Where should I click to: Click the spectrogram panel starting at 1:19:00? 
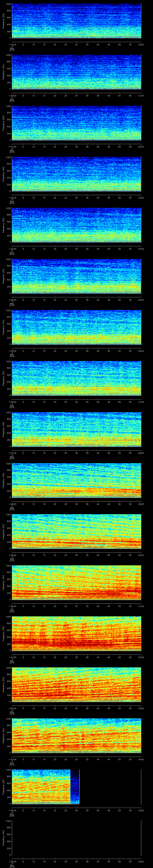(x=77, y=21)
